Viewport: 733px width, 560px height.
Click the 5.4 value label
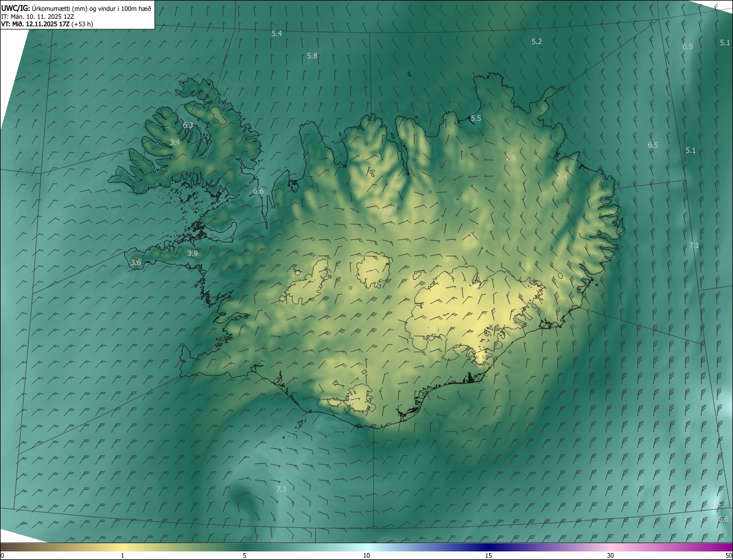pyautogui.click(x=277, y=34)
